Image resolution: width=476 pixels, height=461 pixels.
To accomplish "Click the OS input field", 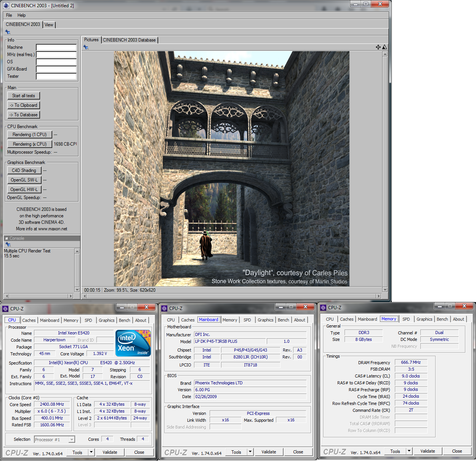I will pyautogui.click(x=56, y=62).
